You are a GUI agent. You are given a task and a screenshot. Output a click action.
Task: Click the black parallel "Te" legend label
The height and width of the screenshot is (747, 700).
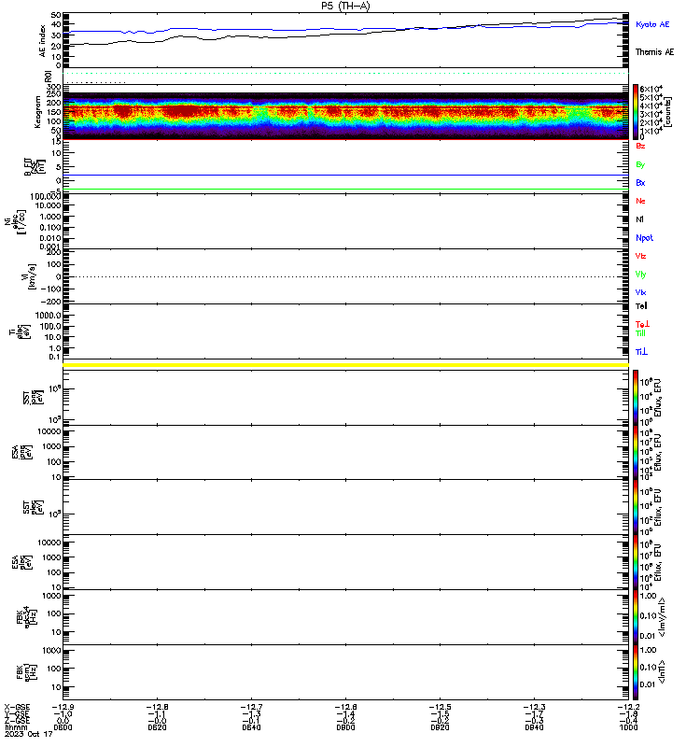click(641, 306)
